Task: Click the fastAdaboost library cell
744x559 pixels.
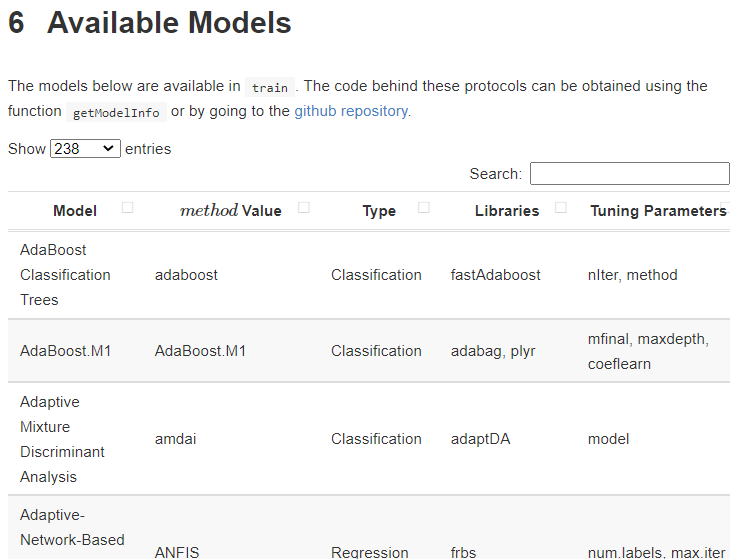Action: coord(495,275)
